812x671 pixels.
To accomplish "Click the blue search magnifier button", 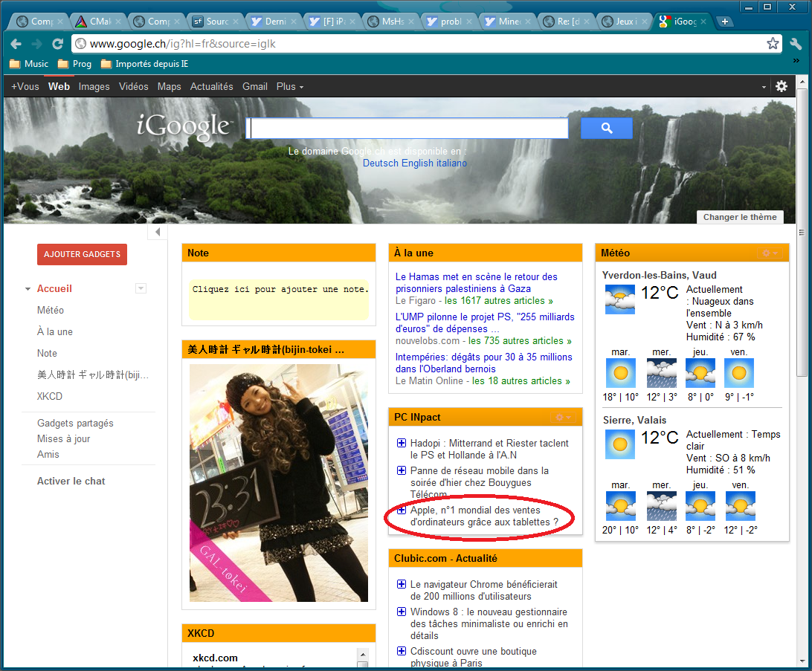I will pos(606,129).
